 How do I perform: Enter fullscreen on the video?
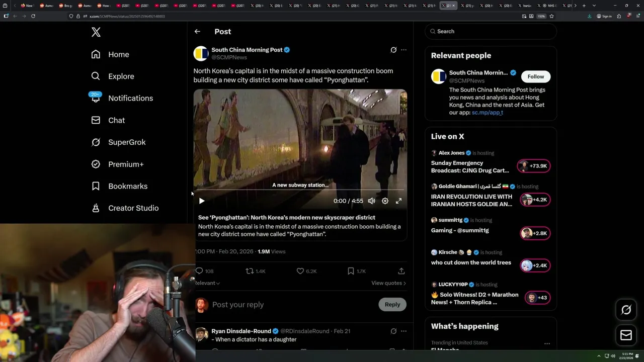click(398, 201)
